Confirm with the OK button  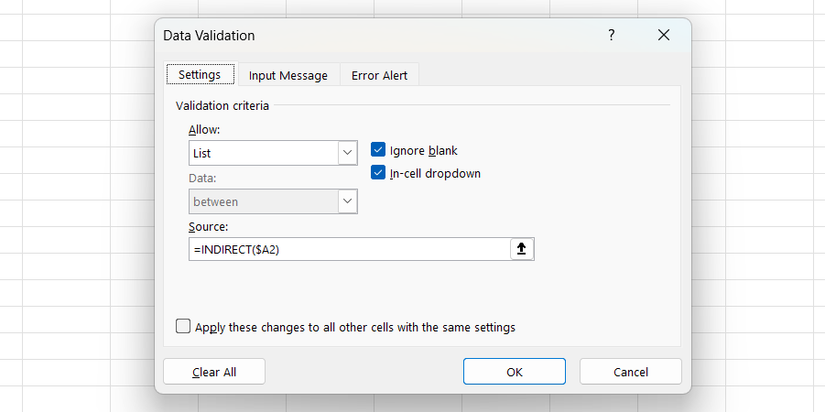coord(514,371)
